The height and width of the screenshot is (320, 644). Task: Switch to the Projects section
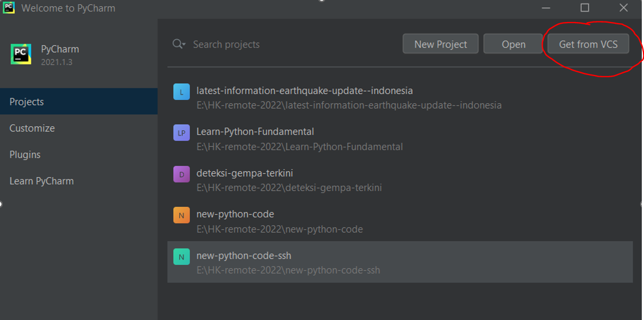click(x=26, y=102)
